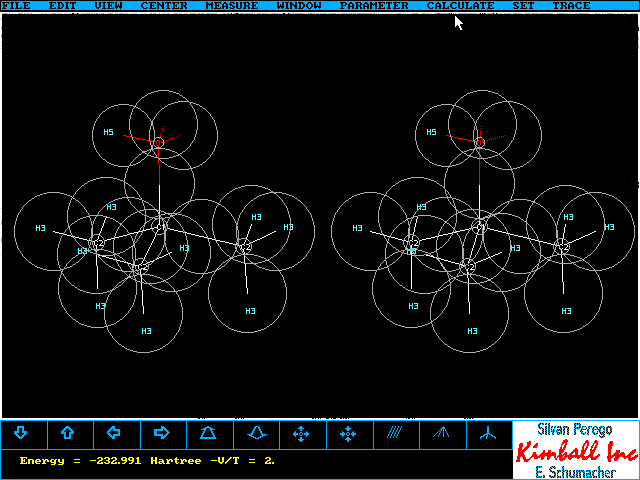Click the bell-curve shape view icon

point(256,433)
